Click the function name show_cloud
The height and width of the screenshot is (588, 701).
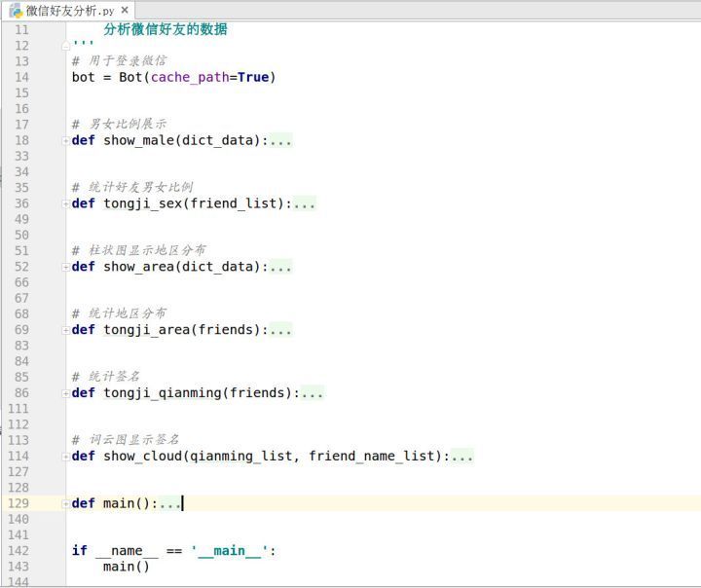(143, 457)
